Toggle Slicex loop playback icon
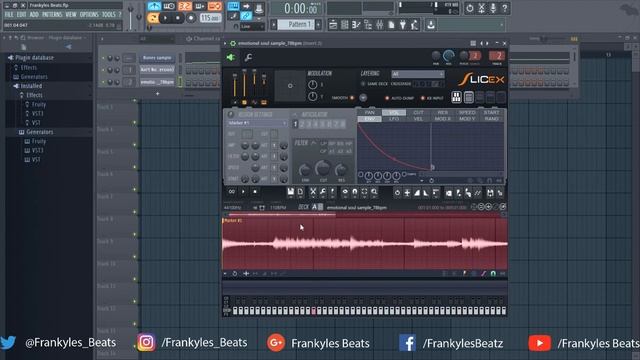 pyautogui.click(x=232, y=192)
